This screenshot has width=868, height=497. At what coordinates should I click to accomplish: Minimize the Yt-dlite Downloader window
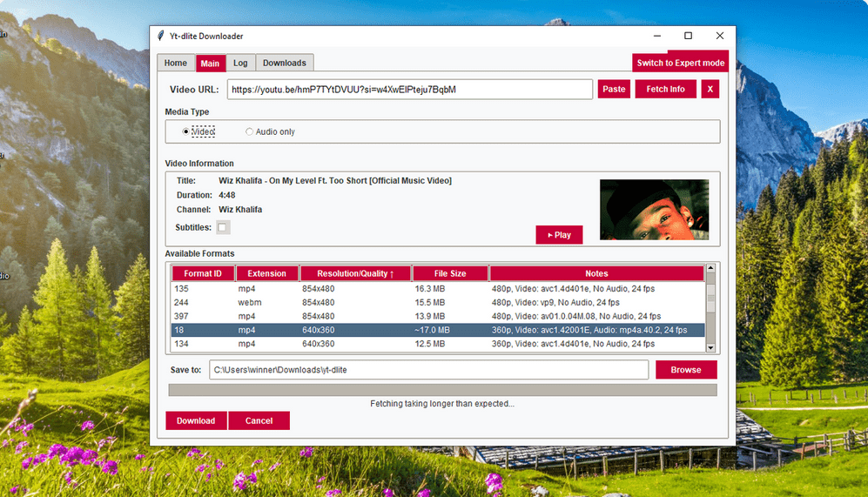[657, 36]
